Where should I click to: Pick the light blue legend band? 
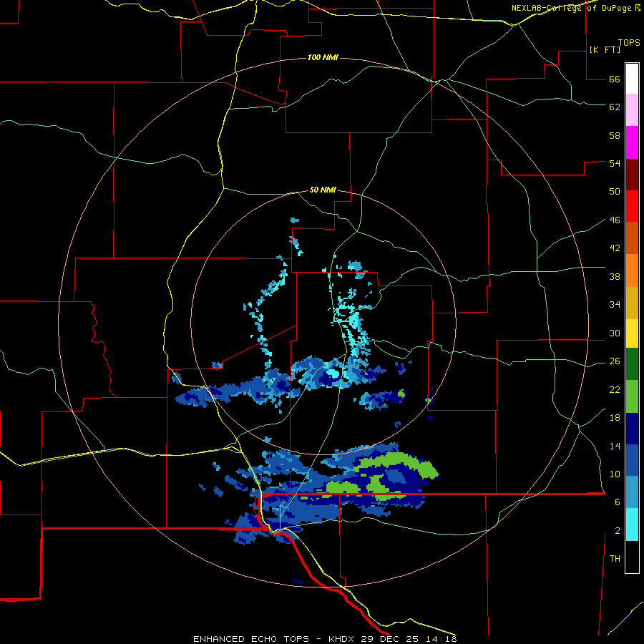[632, 492]
